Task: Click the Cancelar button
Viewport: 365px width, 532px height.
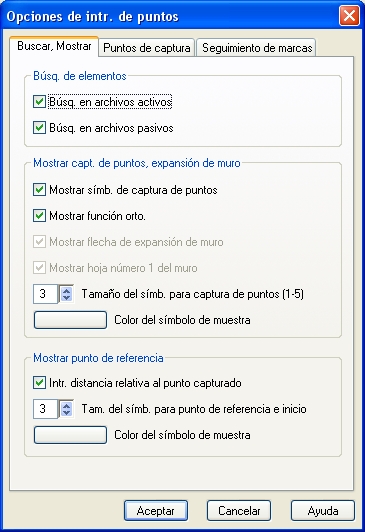Action: 239,511
